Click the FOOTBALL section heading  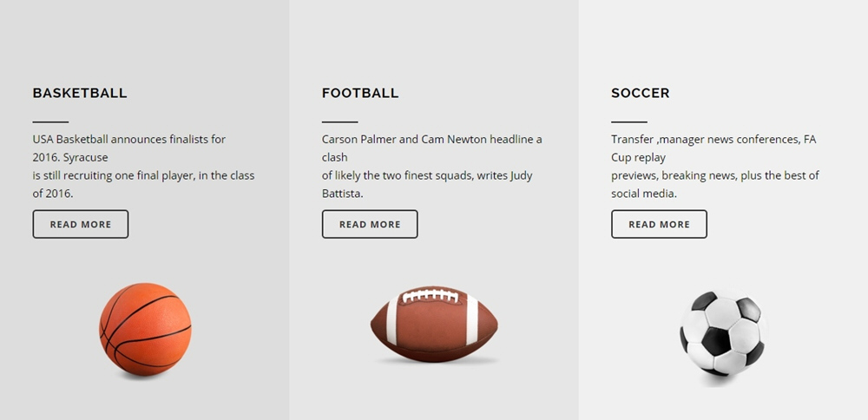click(360, 93)
